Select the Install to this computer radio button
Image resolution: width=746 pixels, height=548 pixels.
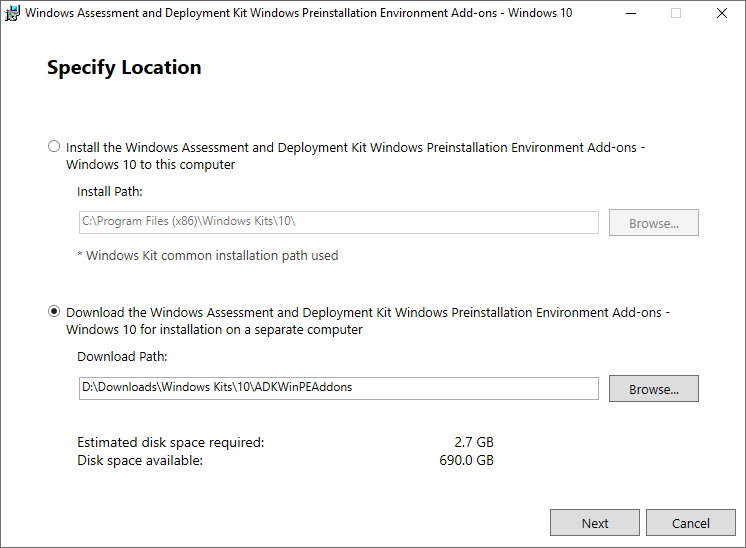54,146
